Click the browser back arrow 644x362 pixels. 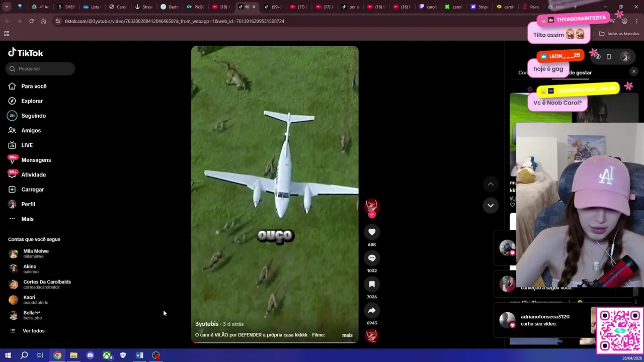tap(7, 21)
